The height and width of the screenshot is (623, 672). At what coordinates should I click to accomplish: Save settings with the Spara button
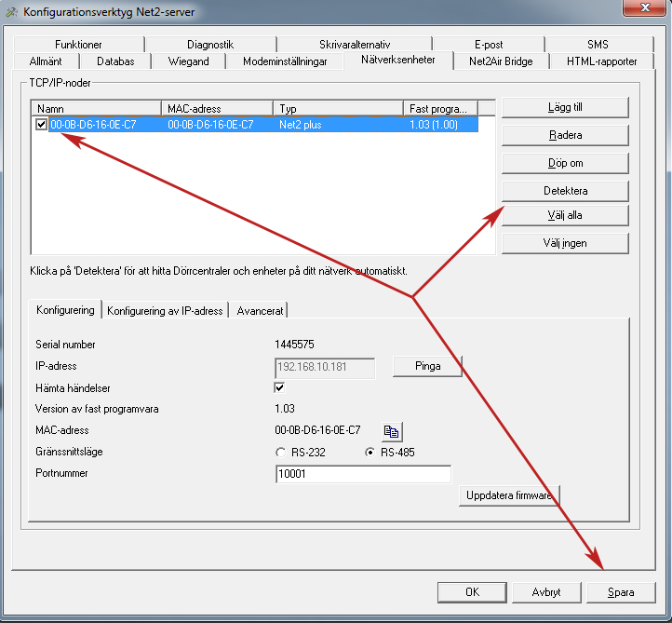click(621, 592)
